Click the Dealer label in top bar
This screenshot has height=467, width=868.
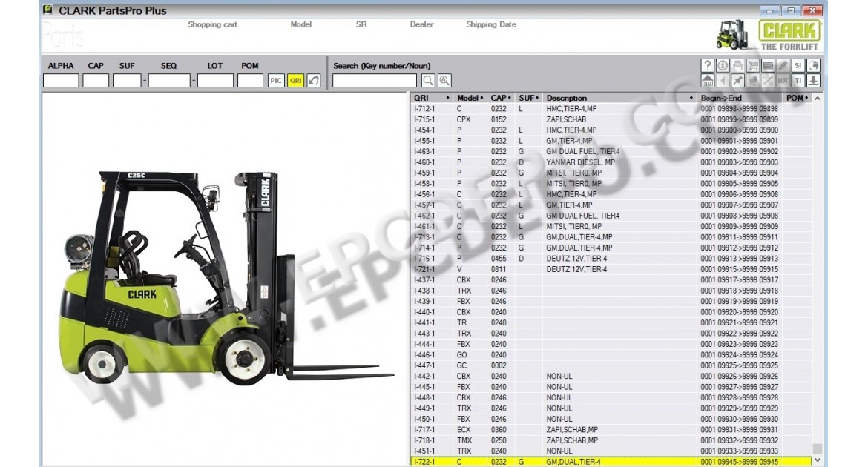tap(421, 24)
